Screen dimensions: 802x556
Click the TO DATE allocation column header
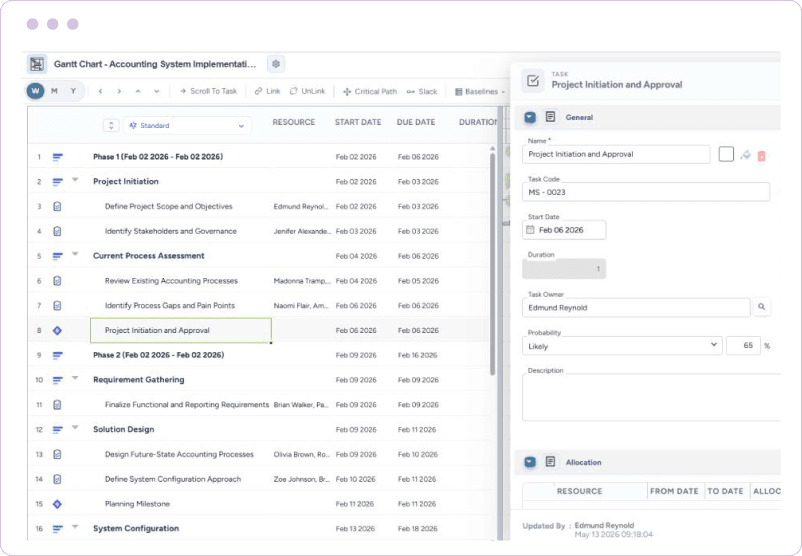point(725,491)
